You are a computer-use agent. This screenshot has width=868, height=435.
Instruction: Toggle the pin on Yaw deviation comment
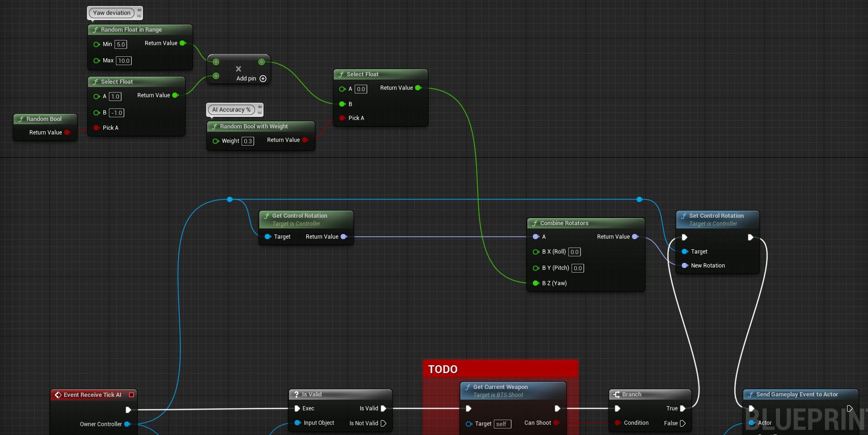point(138,10)
